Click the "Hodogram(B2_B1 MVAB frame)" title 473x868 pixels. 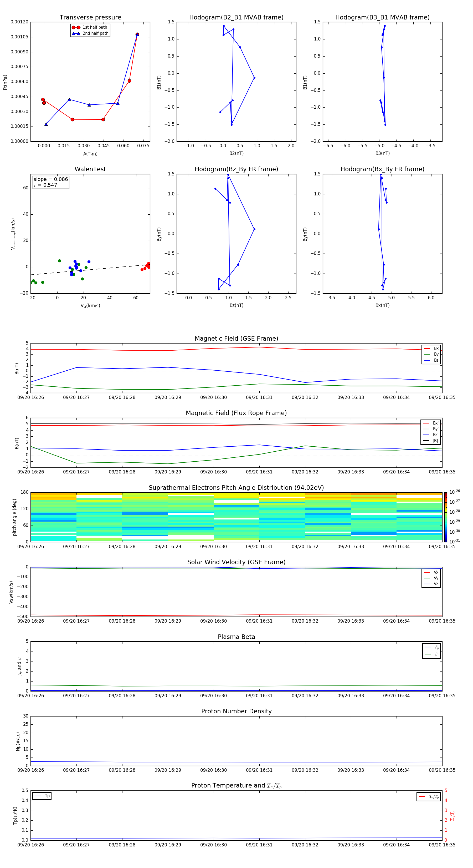(236, 18)
